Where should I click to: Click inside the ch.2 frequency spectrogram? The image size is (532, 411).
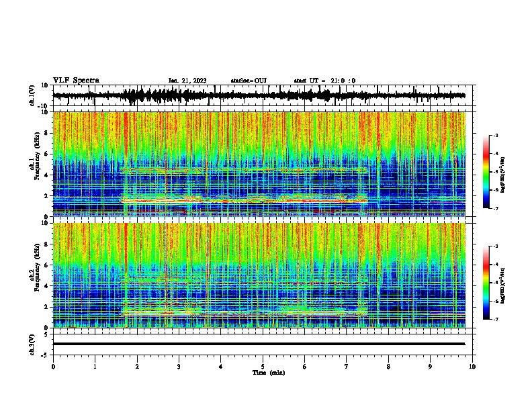click(x=259, y=275)
